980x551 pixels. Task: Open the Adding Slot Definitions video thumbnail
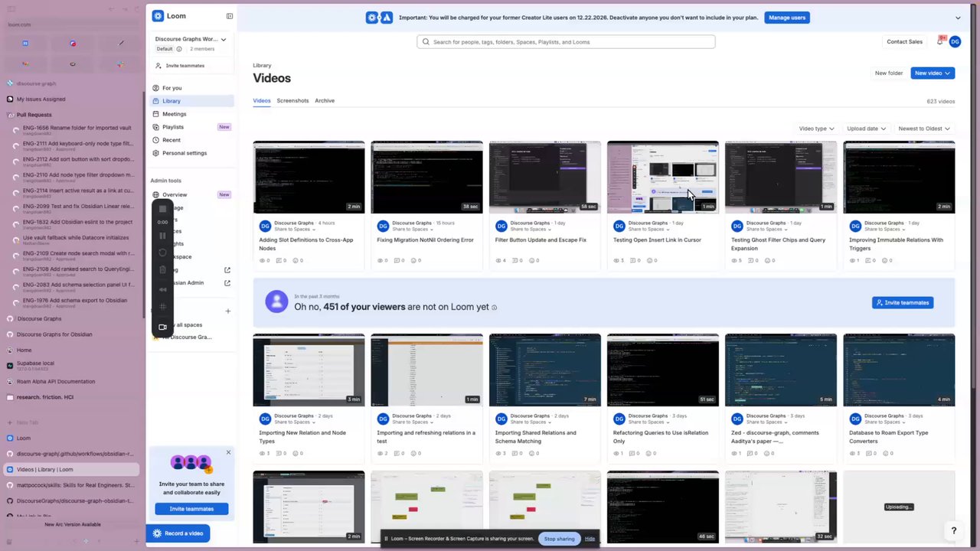click(x=309, y=177)
